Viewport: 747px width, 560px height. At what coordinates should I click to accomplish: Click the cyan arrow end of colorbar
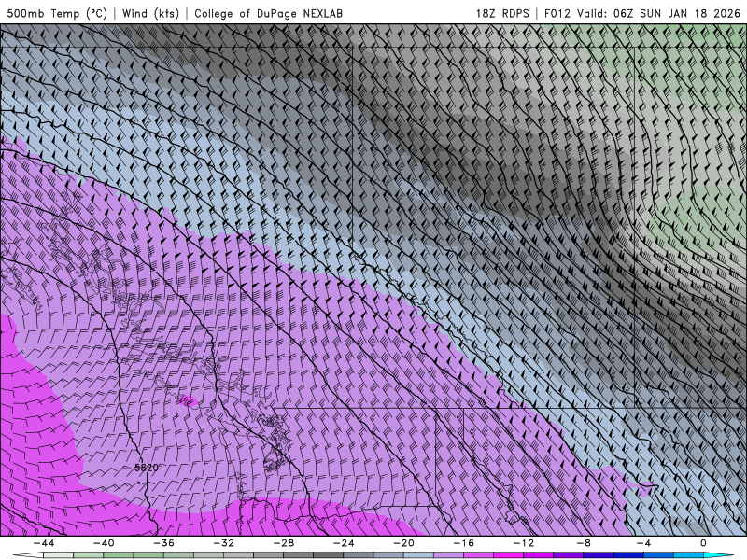(718, 555)
